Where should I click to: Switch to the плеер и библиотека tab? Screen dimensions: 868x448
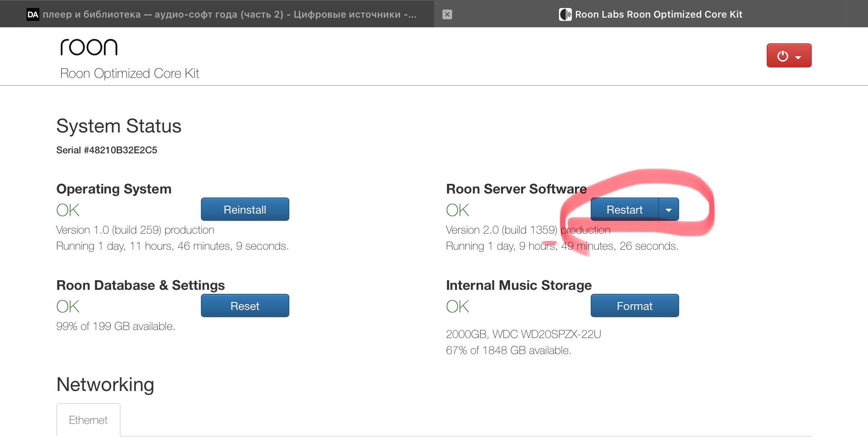[x=217, y=14]
